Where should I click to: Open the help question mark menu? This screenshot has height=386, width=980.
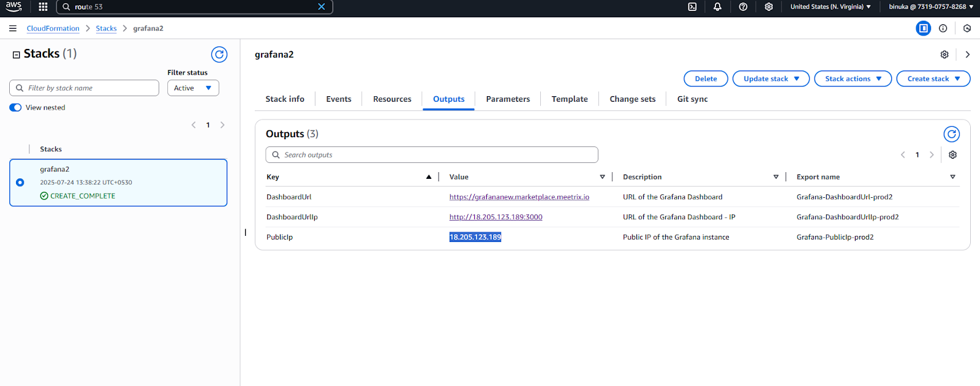point(743,7)
